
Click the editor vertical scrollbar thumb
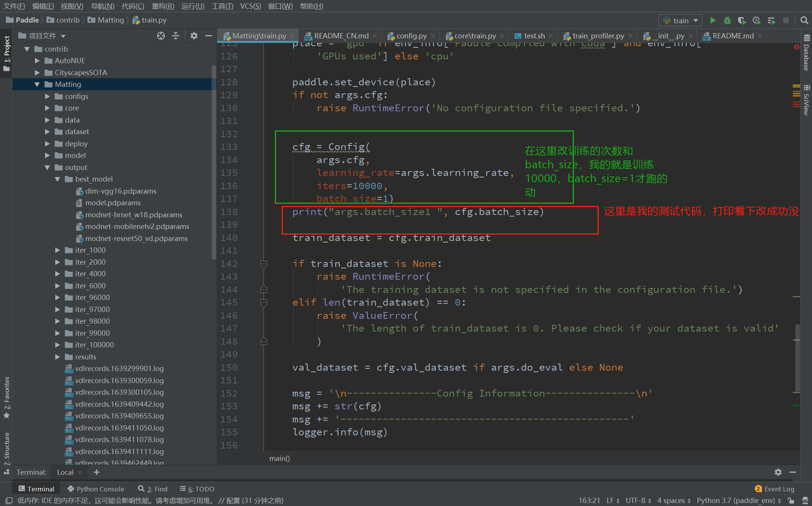pyautogui.click(x=797, y=358)
